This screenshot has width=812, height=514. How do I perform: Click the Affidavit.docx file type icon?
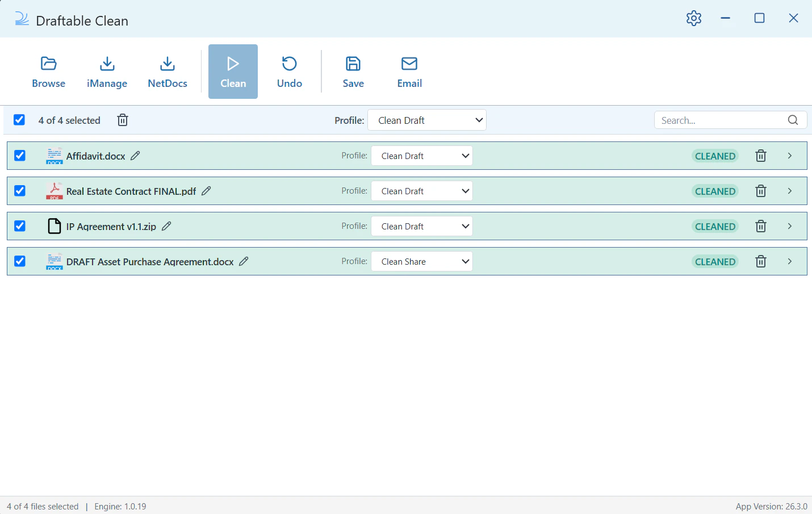pos(55,156)
